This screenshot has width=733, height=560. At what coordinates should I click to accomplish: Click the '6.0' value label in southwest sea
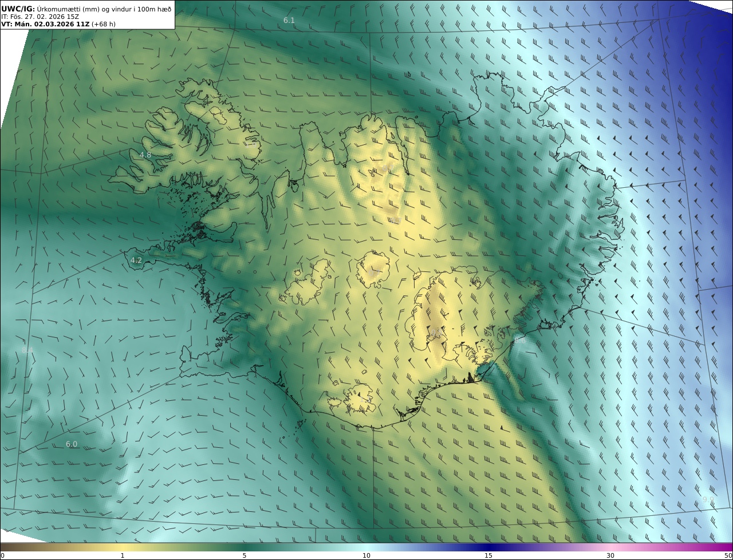71,444
